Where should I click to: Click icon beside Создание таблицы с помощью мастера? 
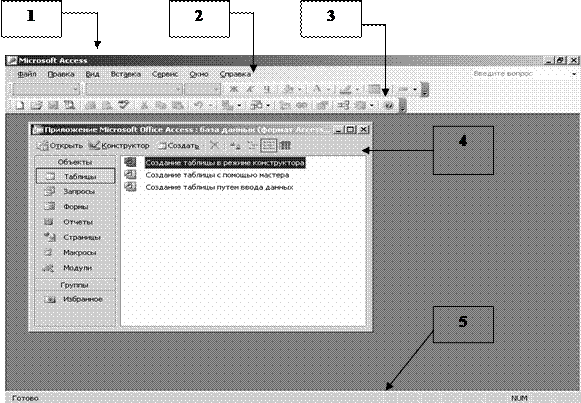pos(130,174)
